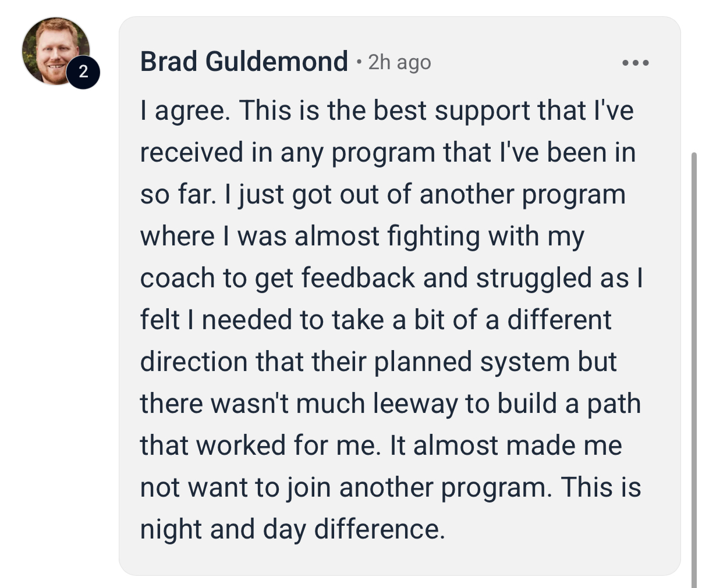Click 'another program' in the third line
Screen dimensions: 702x588
coord(522,194)
